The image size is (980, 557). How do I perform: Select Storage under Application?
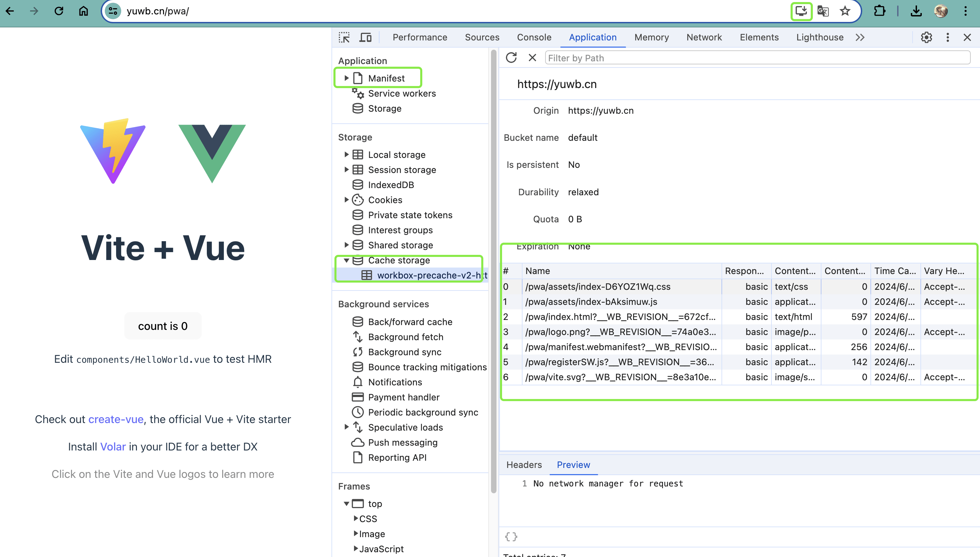coord(384,108)
